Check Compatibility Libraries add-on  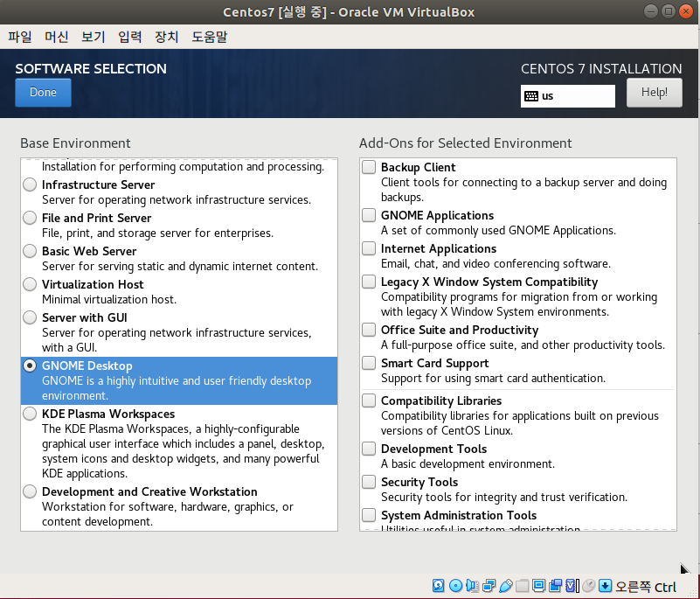pos(369,400)
